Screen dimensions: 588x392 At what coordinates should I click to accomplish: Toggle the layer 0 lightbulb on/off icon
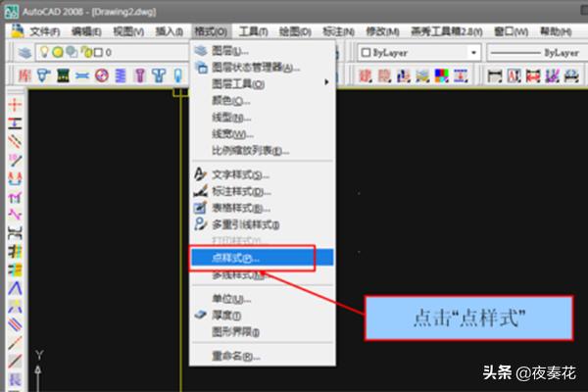coord(44,52)
